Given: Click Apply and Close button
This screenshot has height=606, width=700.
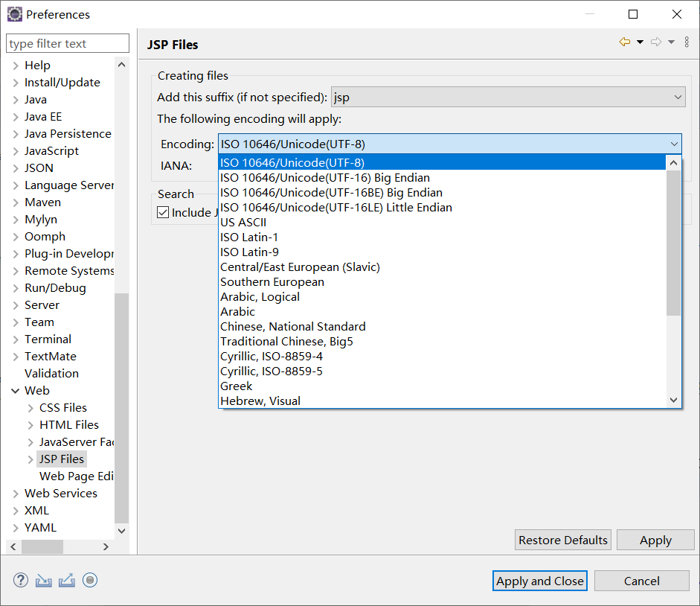Looking at the screenshot, I should (540, 581).
